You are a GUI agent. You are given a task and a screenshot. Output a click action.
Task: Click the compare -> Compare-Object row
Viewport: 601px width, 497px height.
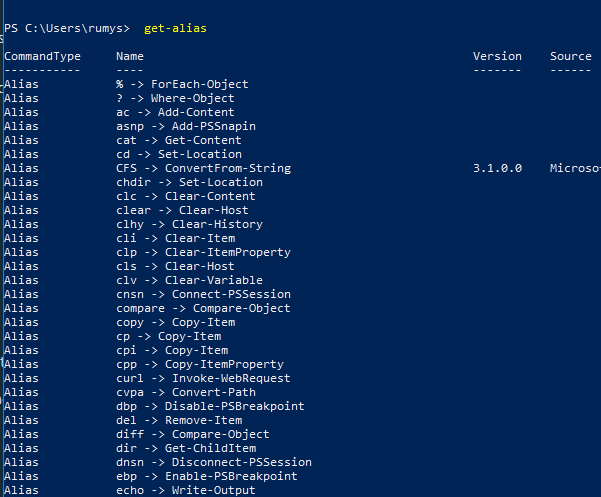[203, 308]
